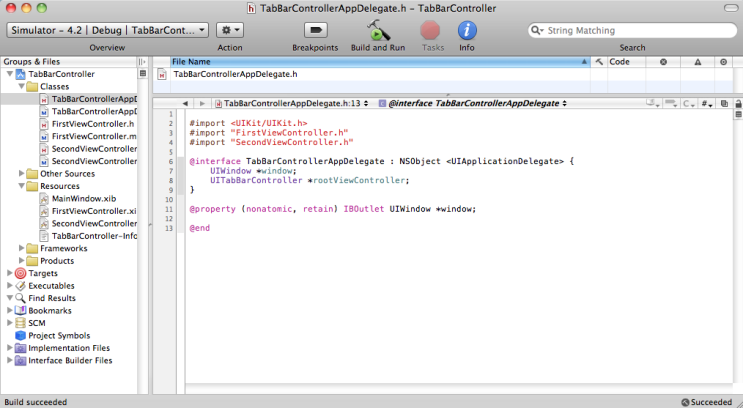Viewport: 743px width, 408px height.
Task: Click the Succeeded build status indicator
Action: pos(707,402)
